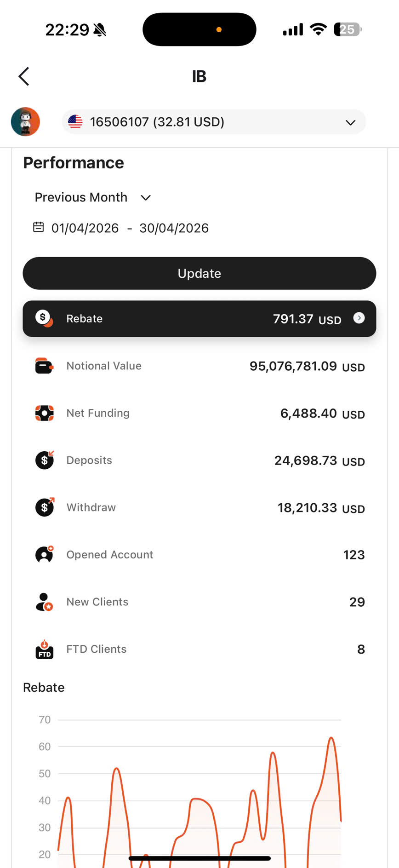Tap the highest peak on Rebate chart
399x868 pixels.
pos(331,738)
